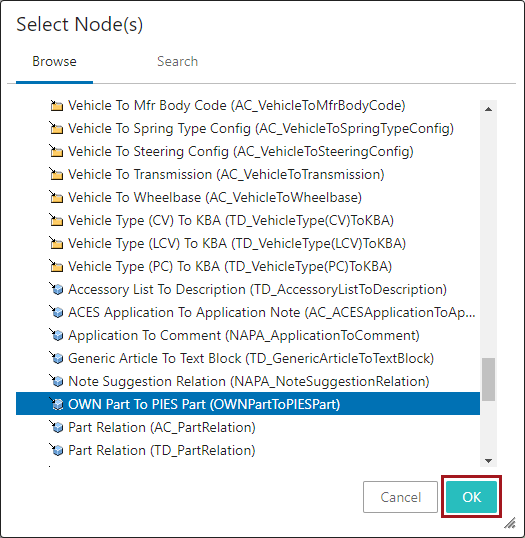The width and height of the screenshot is (525, 538).
Task: Dismiss dialog with Cancel button
Action: [x=400, y=497]
